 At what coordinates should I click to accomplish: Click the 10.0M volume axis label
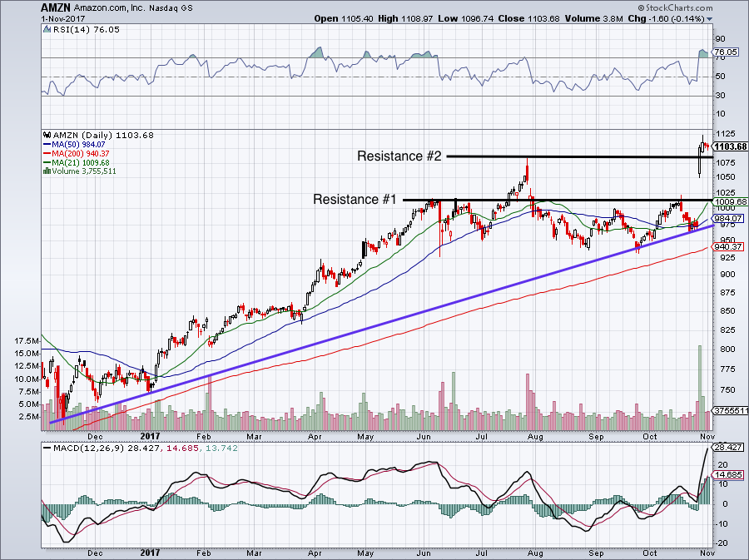coord(27,379)
